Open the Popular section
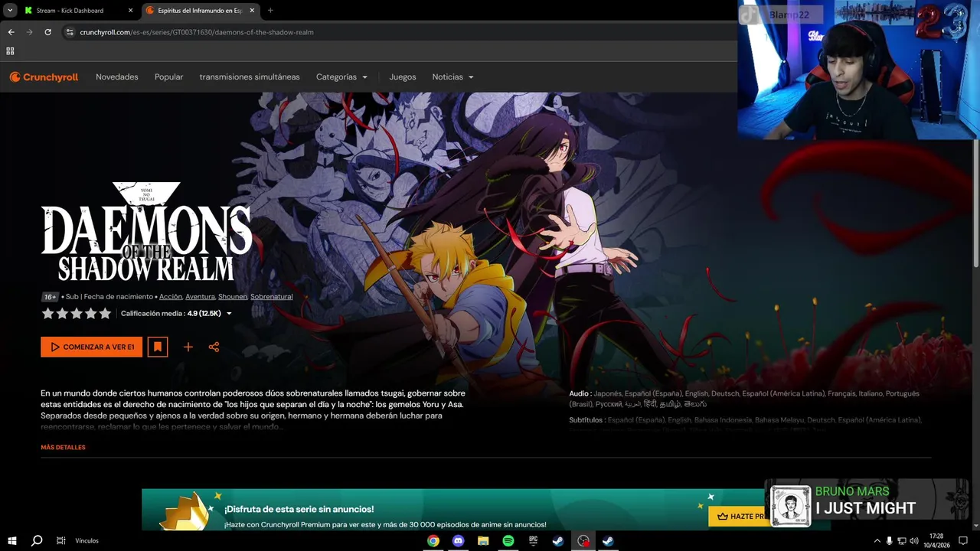Viewport: 980px width, 551px height. (168, 77)
